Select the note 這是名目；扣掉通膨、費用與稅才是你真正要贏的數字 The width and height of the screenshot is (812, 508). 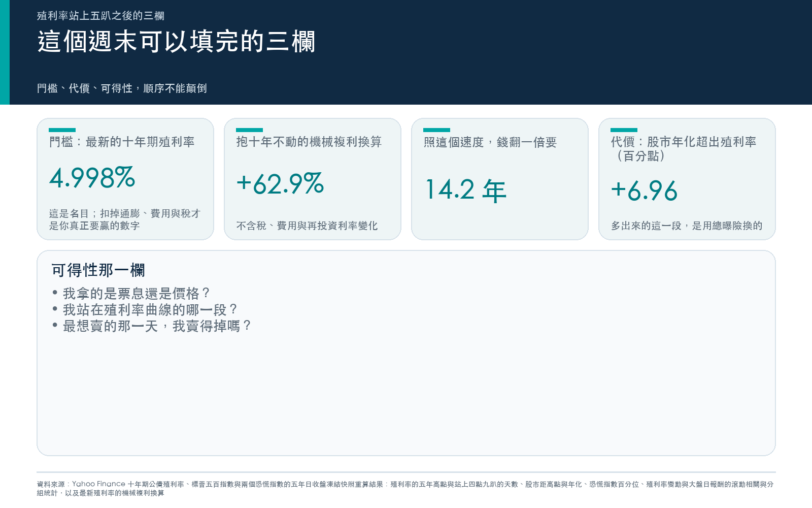coord(125,219)
